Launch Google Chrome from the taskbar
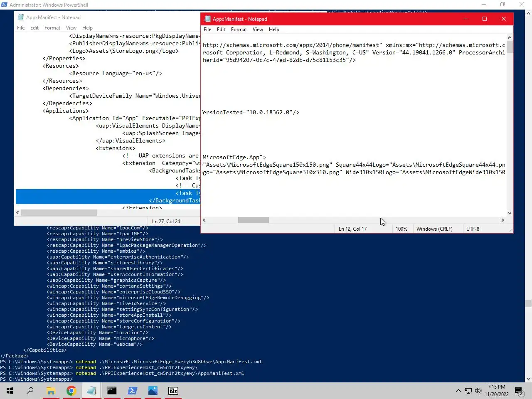This screenshot has width=532, height=399. pyautogui.click(x=71, y=391)
